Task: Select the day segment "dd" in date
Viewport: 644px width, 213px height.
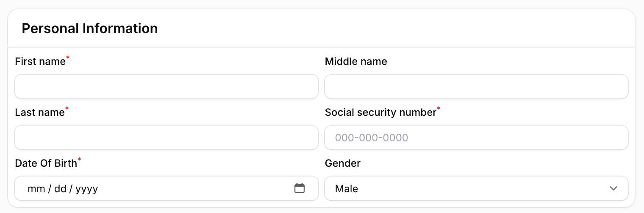Action: click(x=61, y=189)
